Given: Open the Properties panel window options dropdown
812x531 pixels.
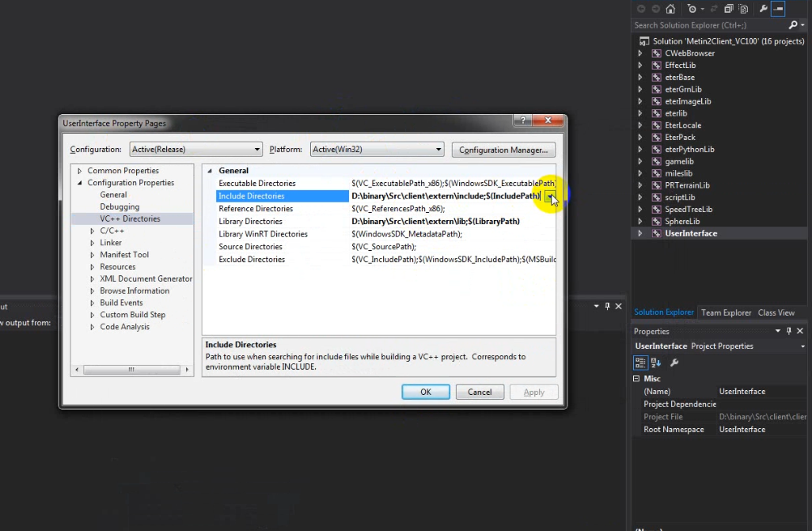Looking at the screenshot, I should 778,331.
